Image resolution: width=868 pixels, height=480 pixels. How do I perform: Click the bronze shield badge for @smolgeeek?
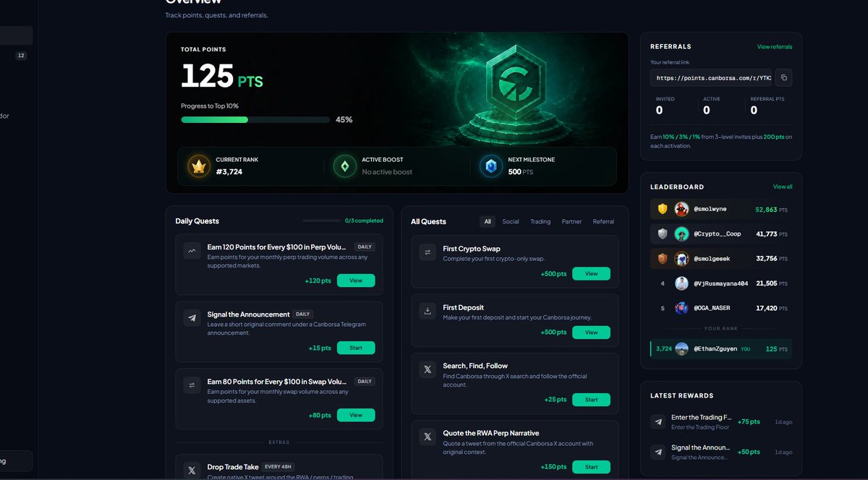point(663,258)
